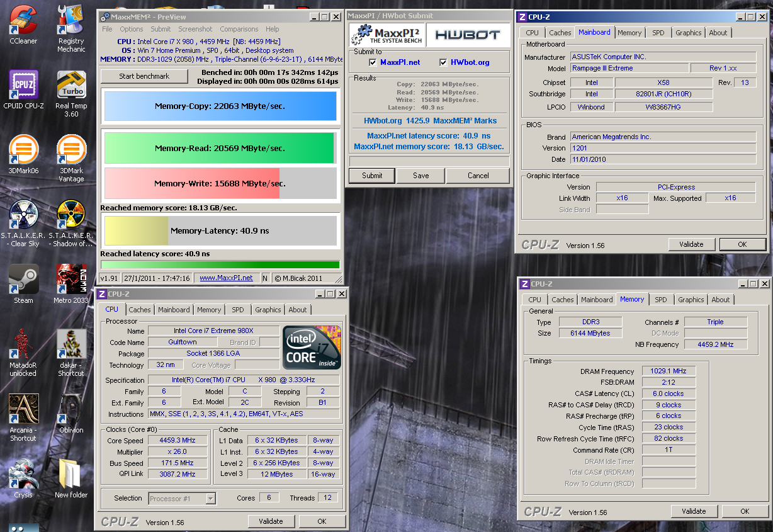Launch Metro 2033 desktop icon
Viewport: 773px width, 532px height.
[x=71, y=284]
